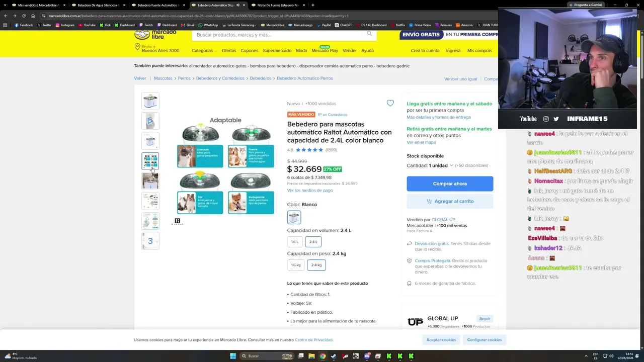
Task: Open Chrome from the taskbar
Action: pos(323,356)
